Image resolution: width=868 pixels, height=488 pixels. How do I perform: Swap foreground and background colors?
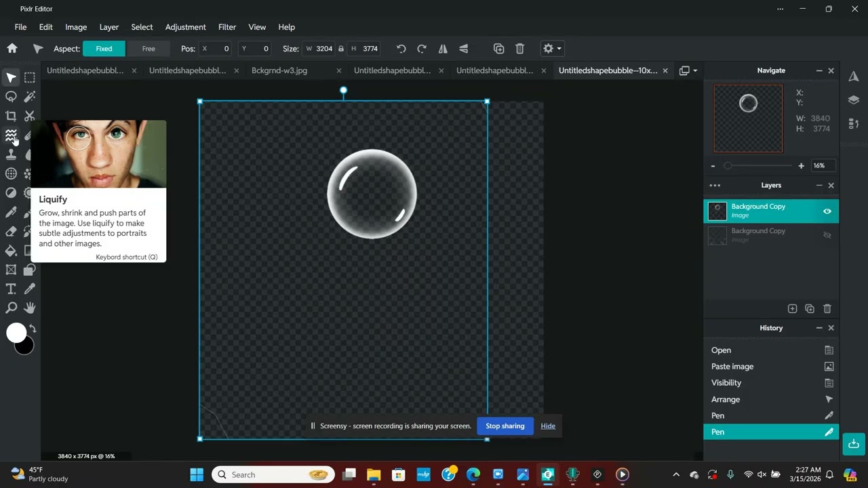click(x=32, y=329)
